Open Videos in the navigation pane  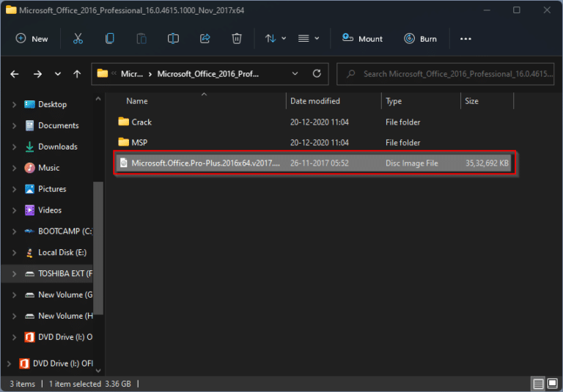pyautogui.click(x=50, y=210)
